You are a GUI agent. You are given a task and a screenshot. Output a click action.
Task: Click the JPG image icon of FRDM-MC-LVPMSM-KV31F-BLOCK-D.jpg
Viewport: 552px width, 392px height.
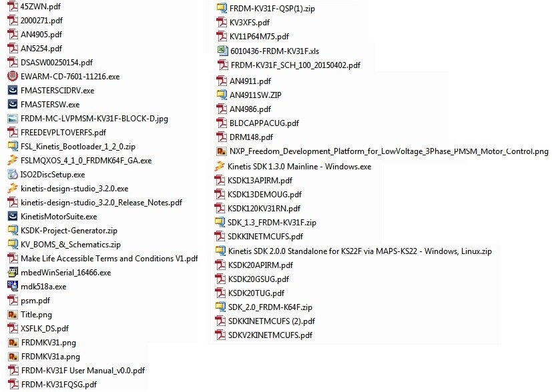[x=13, y=119]
